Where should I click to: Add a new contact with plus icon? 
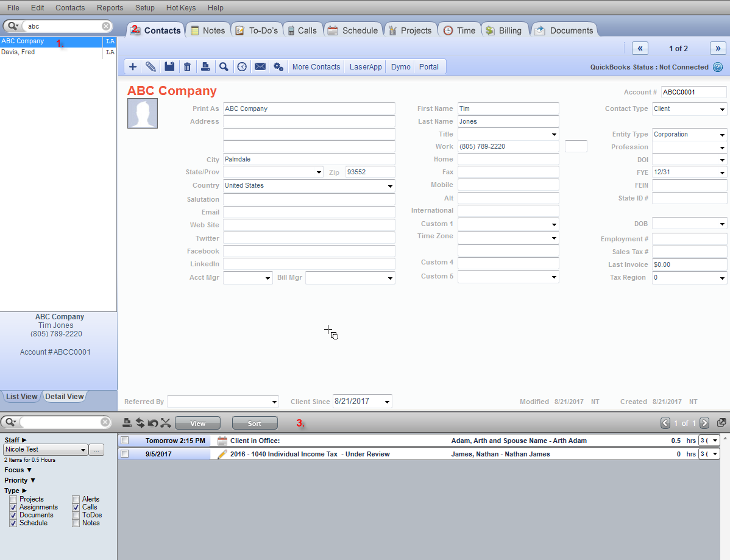click(133, 66)
